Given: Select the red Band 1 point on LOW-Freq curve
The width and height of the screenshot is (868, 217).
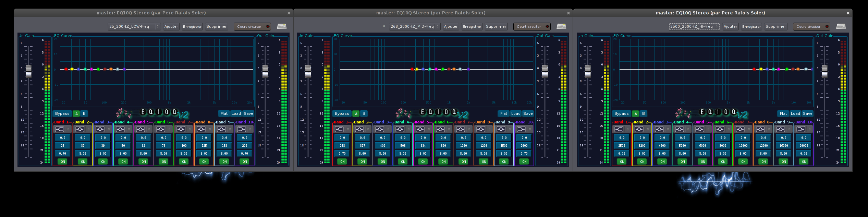Looking at the screenshot, I should click(66, 69).
